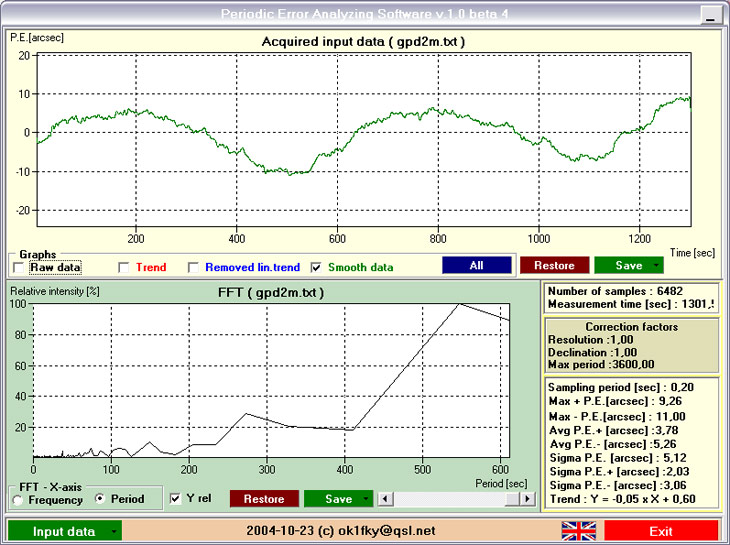
Task: Click the red Exit button
Action: [661, 532]
